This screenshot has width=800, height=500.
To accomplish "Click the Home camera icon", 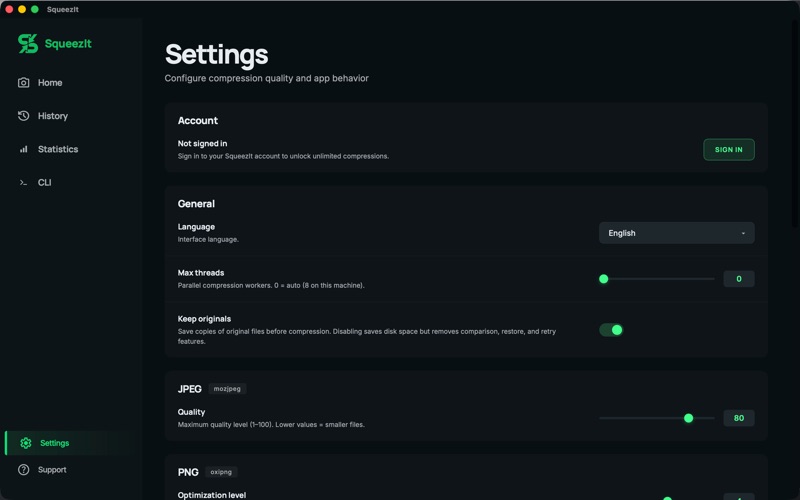I will (23, 83).
